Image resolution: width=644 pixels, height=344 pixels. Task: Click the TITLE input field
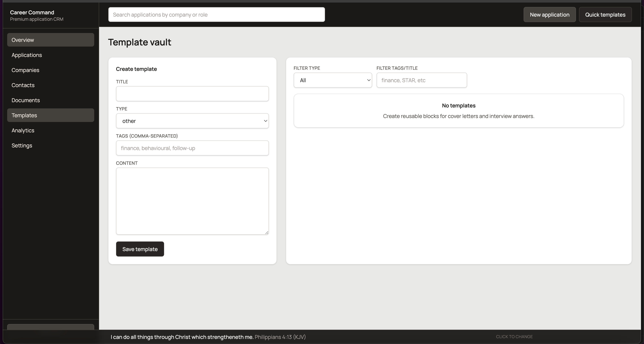coord(192,94)
